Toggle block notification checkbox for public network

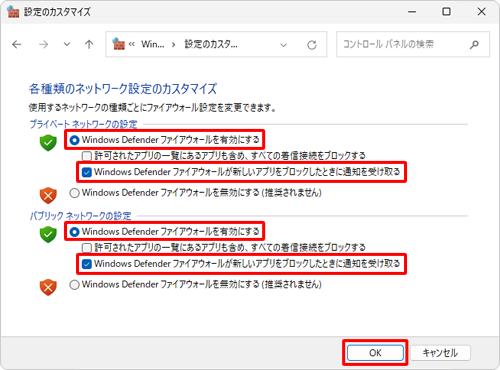tap(241, 264)
